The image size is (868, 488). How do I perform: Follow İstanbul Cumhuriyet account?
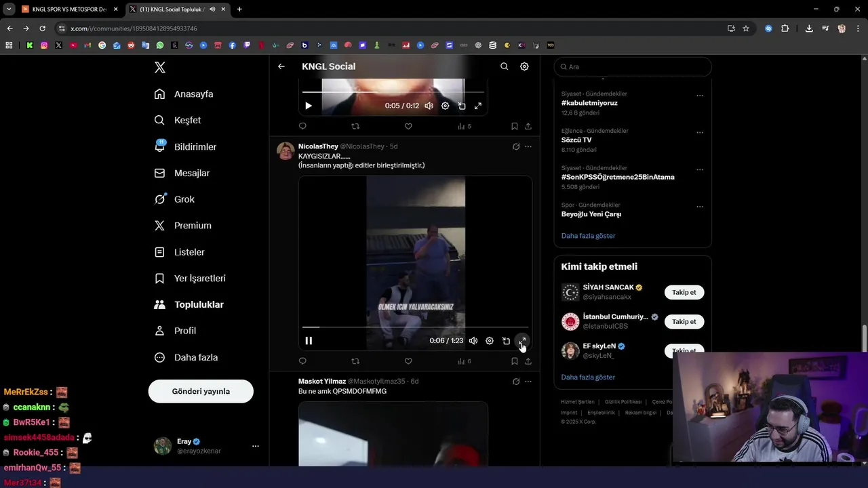coord(684,322)
